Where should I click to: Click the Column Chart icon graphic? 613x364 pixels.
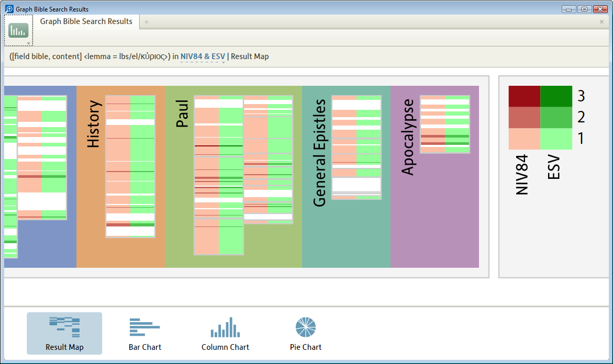point(225,327)
